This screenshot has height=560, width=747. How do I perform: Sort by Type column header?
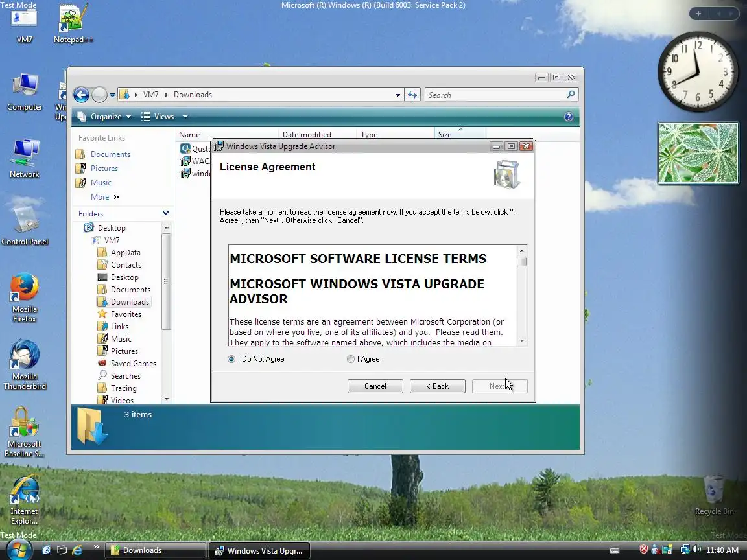tap(396, 135)
